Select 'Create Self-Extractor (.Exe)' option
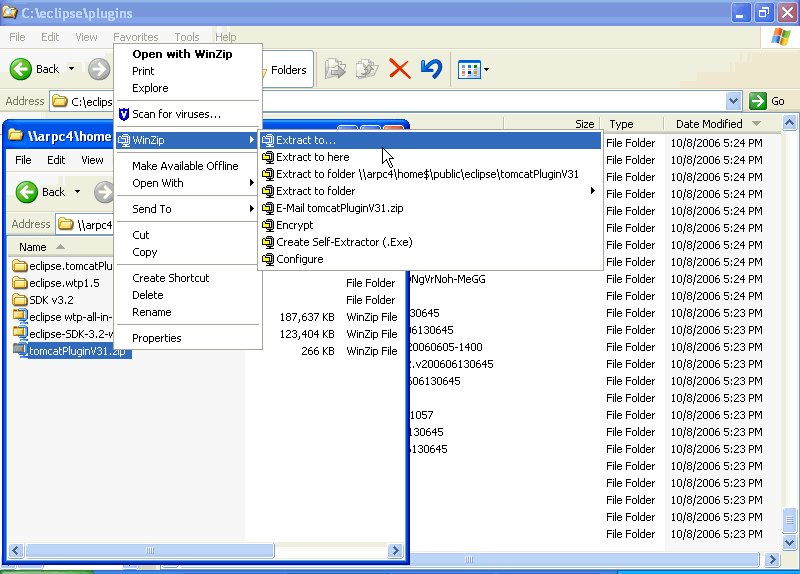The width and height of the screenshot is (800, 574). tap(344, 242)
